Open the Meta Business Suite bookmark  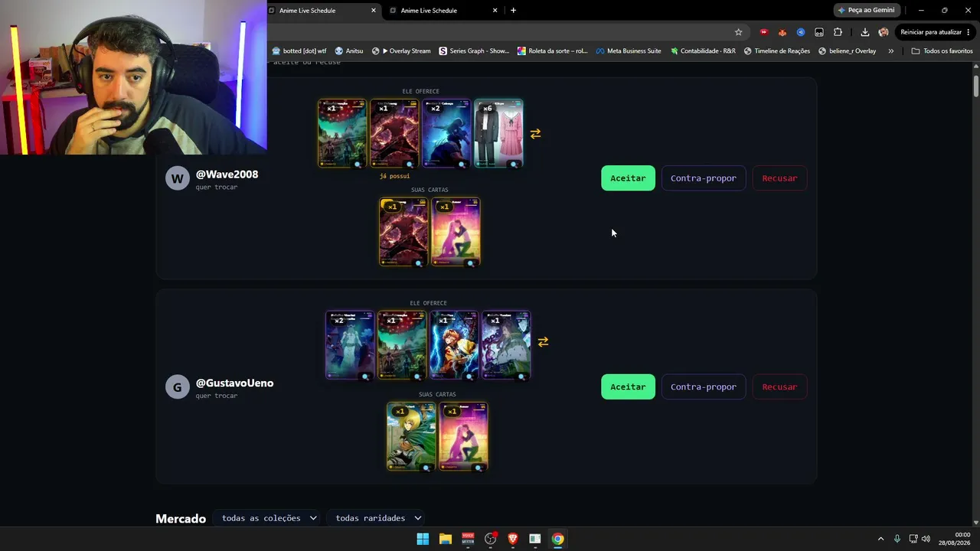[629, 51]
